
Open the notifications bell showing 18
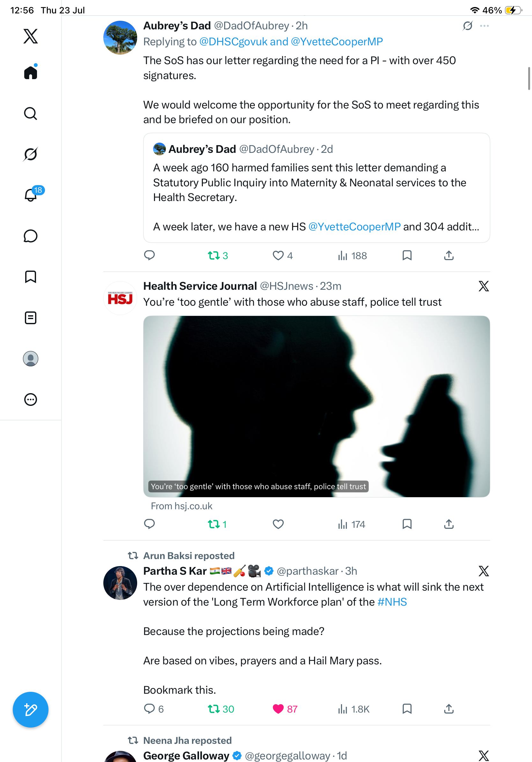pos(31,195)
